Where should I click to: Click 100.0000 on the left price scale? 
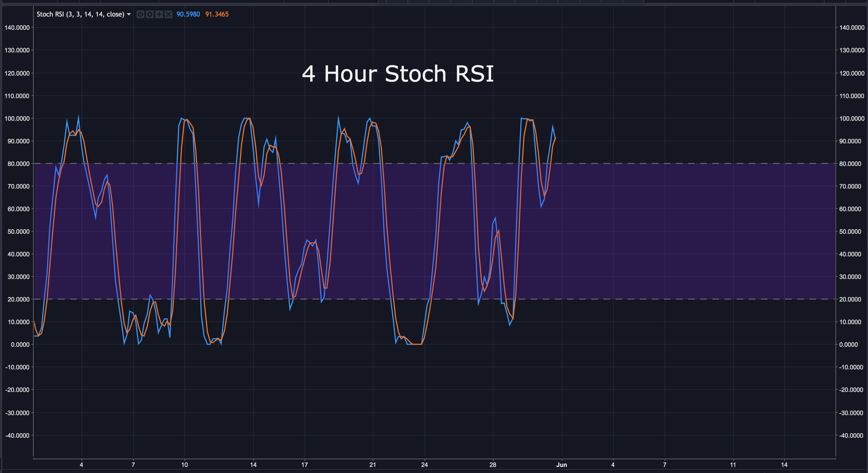(x=17, y=119)
